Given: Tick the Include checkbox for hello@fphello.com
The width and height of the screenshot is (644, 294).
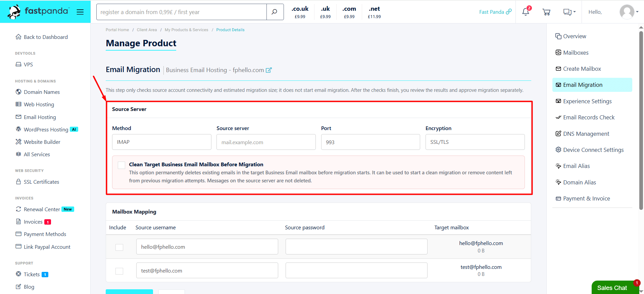Looking at the screenshot, I should point(119,247).
